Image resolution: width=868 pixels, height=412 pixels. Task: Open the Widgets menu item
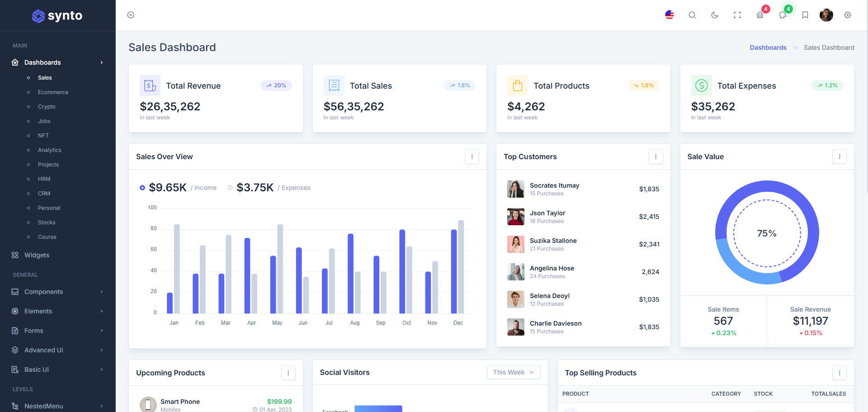tap(37, 255)
